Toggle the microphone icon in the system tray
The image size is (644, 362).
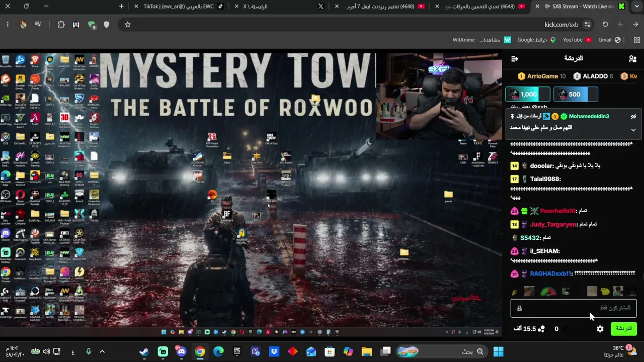pos(89,351)
